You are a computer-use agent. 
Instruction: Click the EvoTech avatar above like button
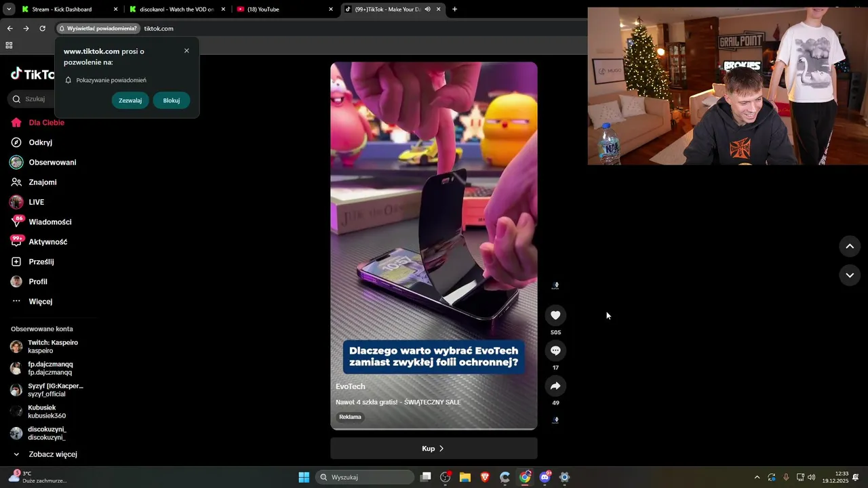pos(555,286)
